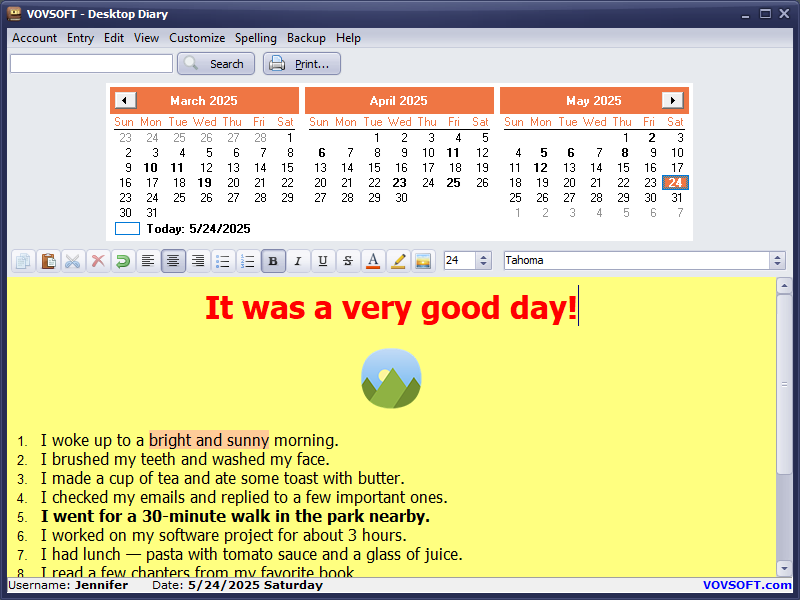
Task: Select April 23 in the calendar
Action: 399,183
